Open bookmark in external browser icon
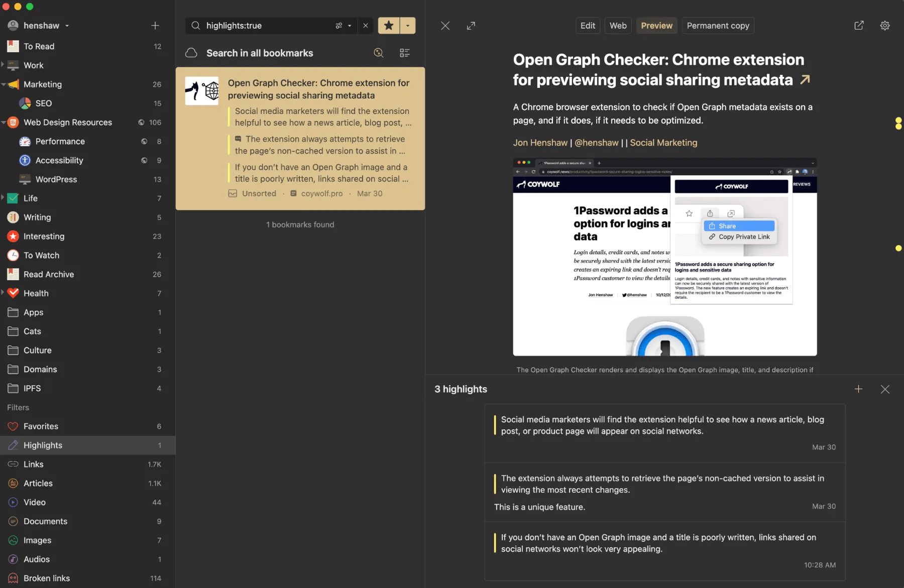904x588 pixels. pos(859,26)
